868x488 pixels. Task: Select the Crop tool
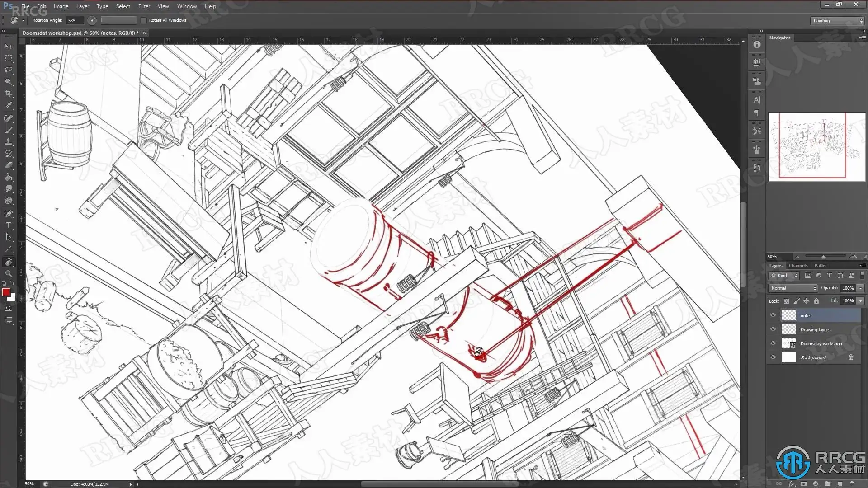click(9, 94)
